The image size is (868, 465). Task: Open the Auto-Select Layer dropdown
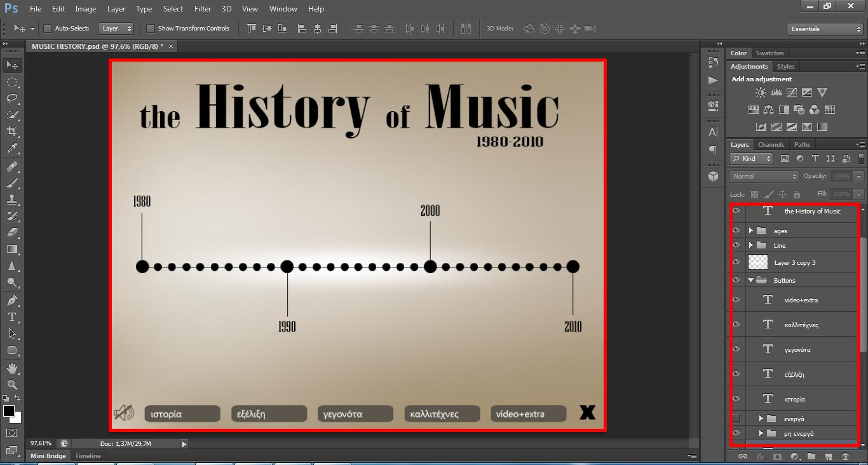pyautogui.click(x=117, y=29)
